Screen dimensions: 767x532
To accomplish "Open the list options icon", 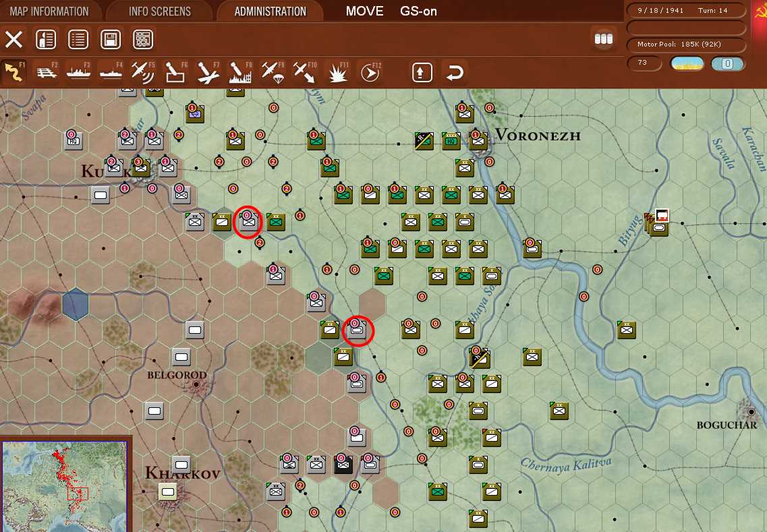I will point(78,39).
